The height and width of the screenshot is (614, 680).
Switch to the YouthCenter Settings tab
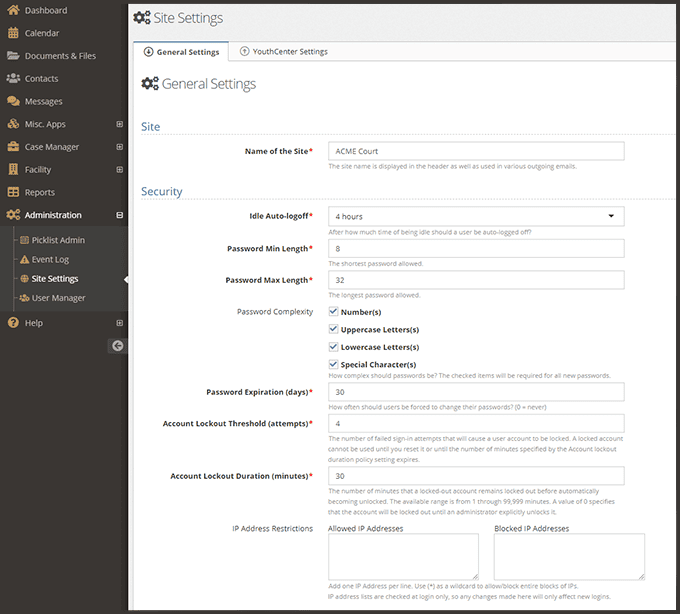pyautogui.click(x=284, y=52)
